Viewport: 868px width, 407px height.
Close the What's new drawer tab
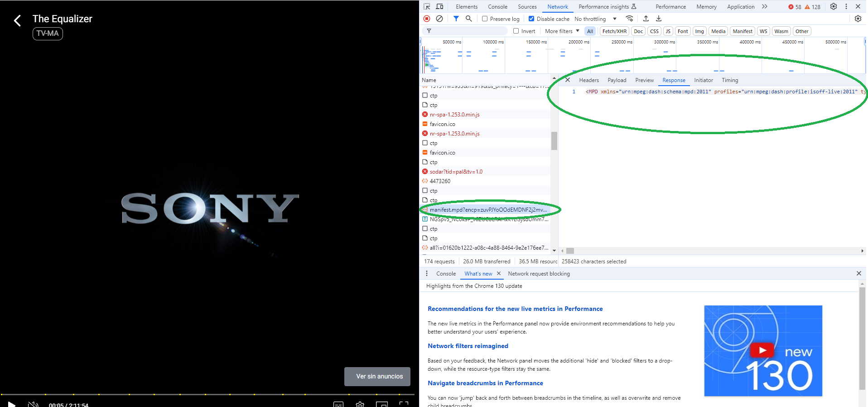click(x=498, y=273)
